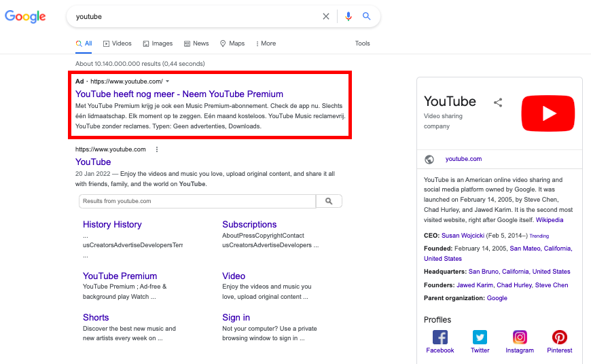Click the 'Results from youtube.com' search field
Screen dimensions: 591x364
coord(197,201)
